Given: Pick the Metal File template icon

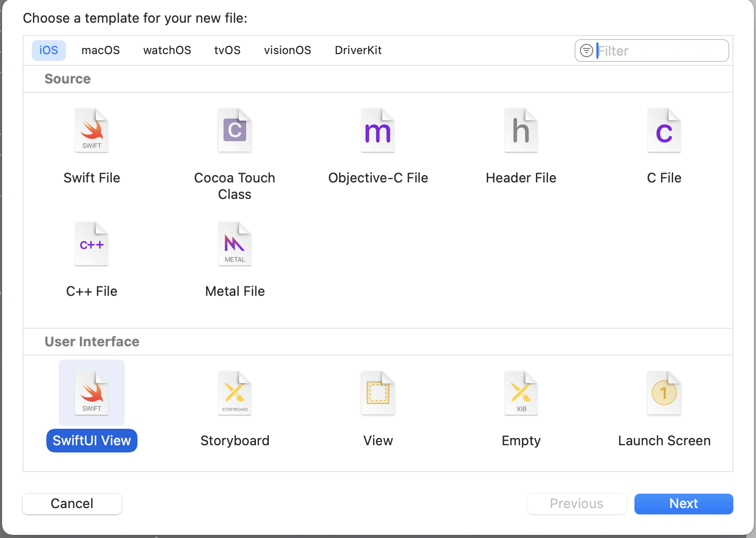Looking at the screenshot, I should point(235,244).
